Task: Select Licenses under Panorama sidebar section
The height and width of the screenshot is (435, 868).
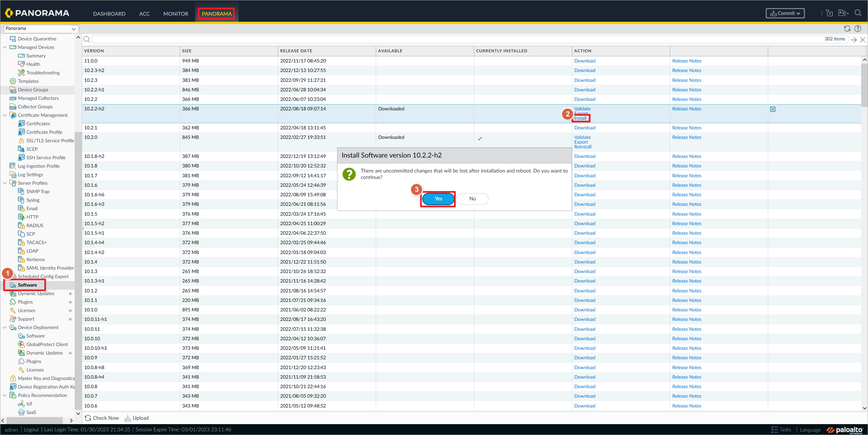Action: coord(26,310)
